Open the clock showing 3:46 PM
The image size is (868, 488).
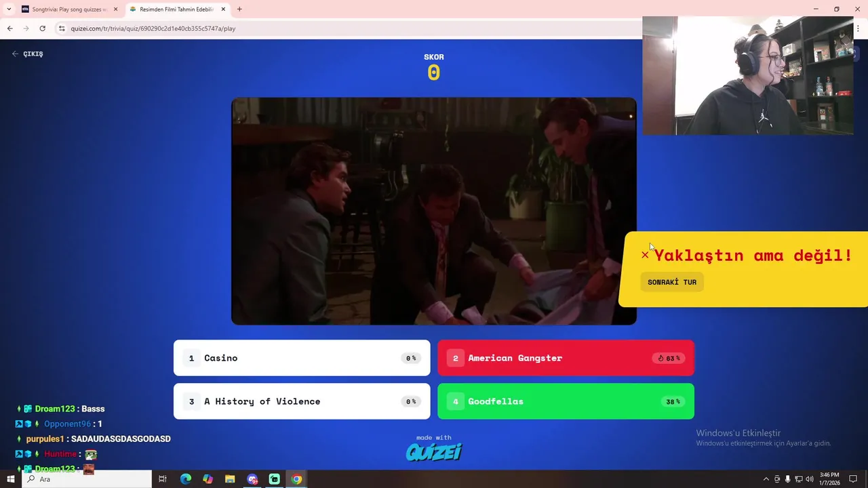(x=829, y=479)
